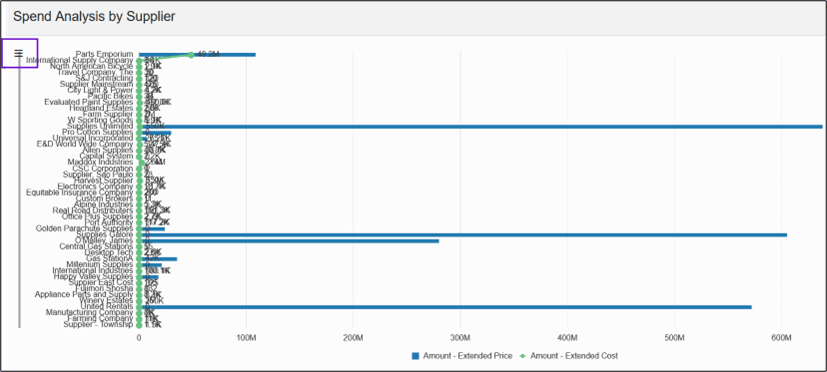Click the Farming Company label
827x372 pixels.
coord(100,319)
